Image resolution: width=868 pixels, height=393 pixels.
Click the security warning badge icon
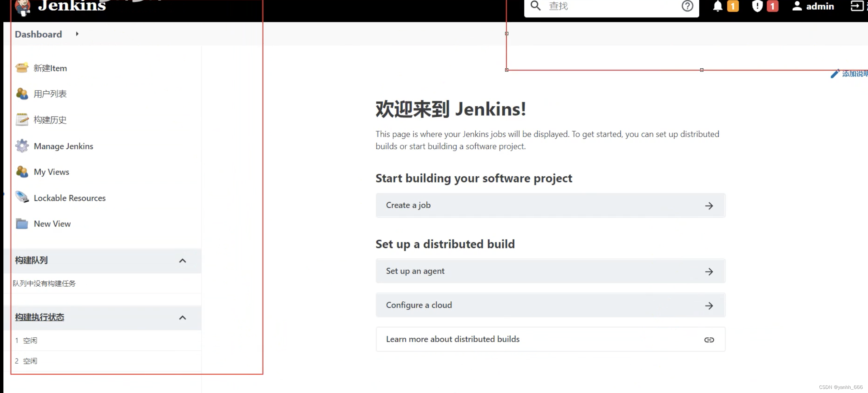tap(757, 6)
